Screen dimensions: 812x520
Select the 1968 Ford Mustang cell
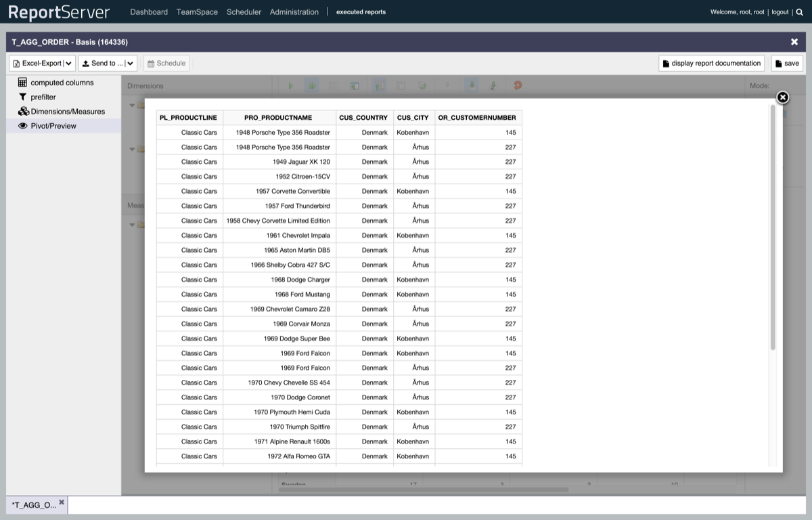click(x=279, y=295)
